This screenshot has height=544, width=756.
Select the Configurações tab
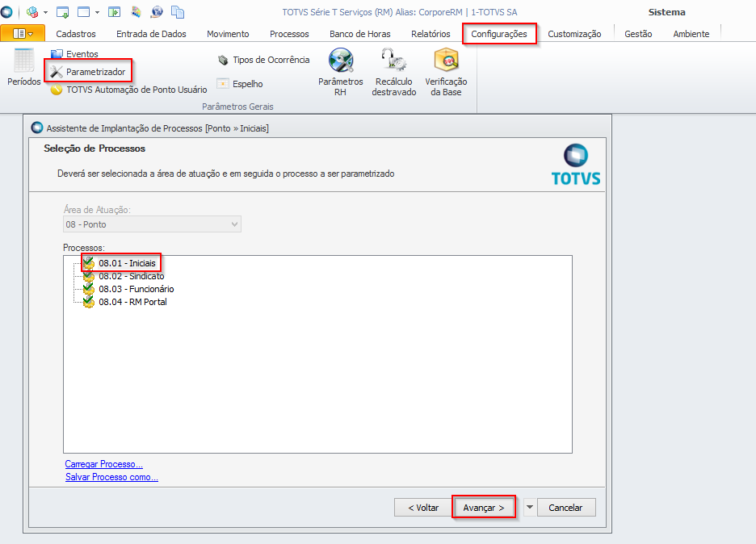pos(499,34)
